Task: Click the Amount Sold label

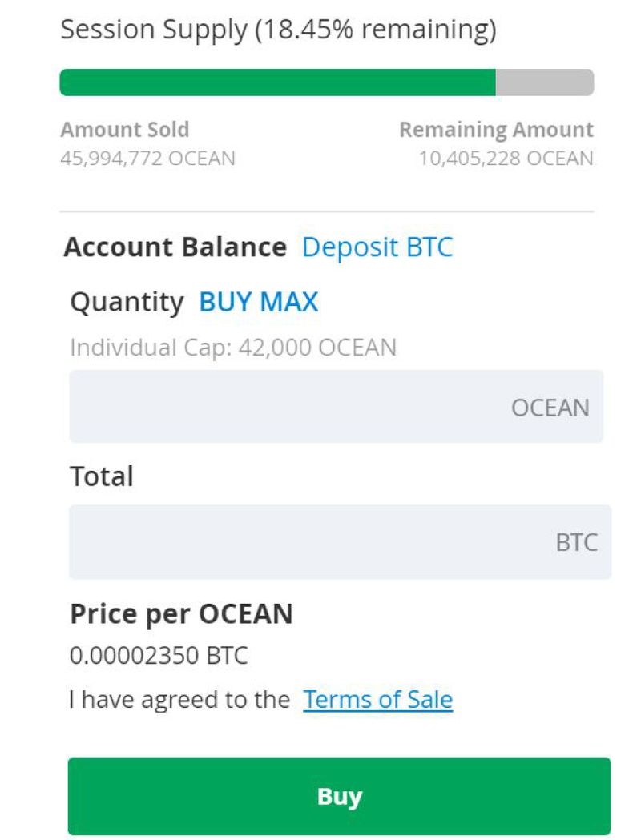Action: click(125, 130)
